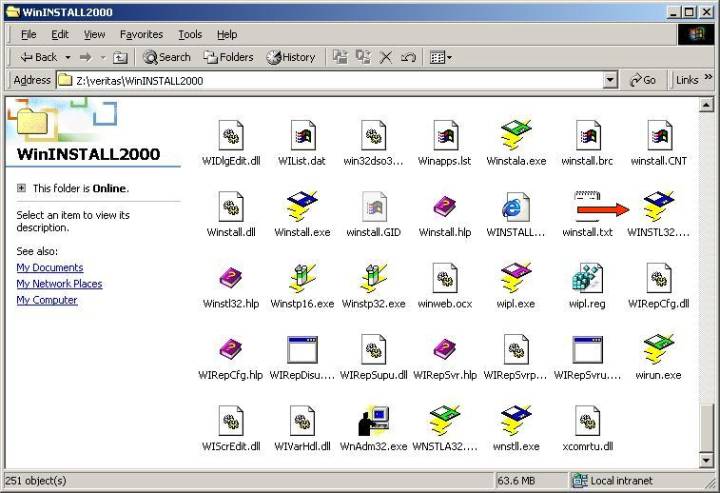The image size is (720, 493).
Task: Select the winstall.txt notepad icon
Action: pyautogui.click(x=587, y=207)
